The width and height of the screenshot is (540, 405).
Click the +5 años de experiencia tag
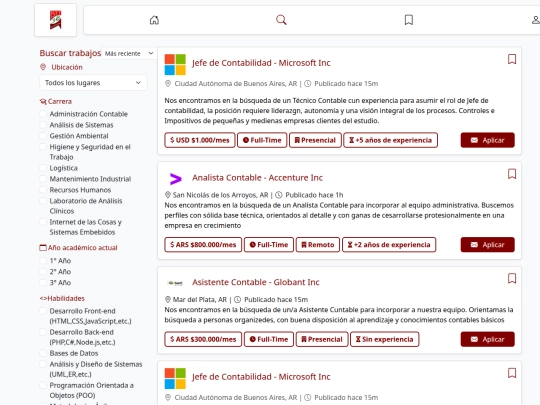[391, 140]
